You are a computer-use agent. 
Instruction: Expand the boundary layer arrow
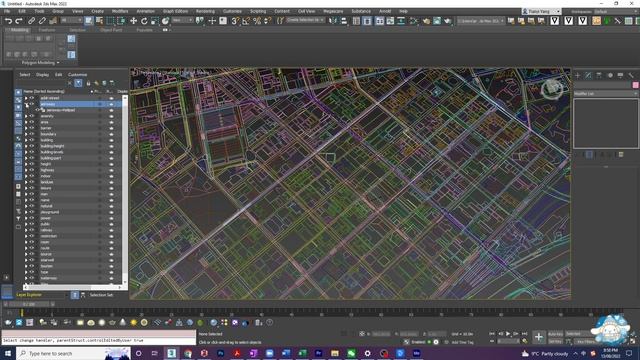(x=26, y=134)
